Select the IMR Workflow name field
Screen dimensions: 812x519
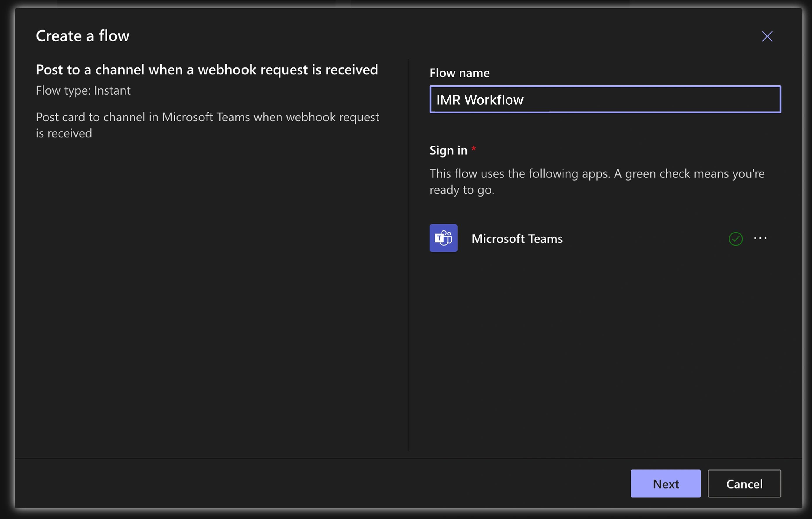605,99
